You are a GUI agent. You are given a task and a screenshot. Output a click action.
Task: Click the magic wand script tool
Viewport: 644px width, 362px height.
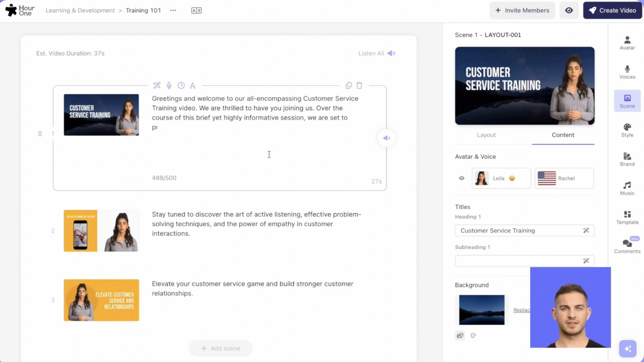tap(157, 85)
